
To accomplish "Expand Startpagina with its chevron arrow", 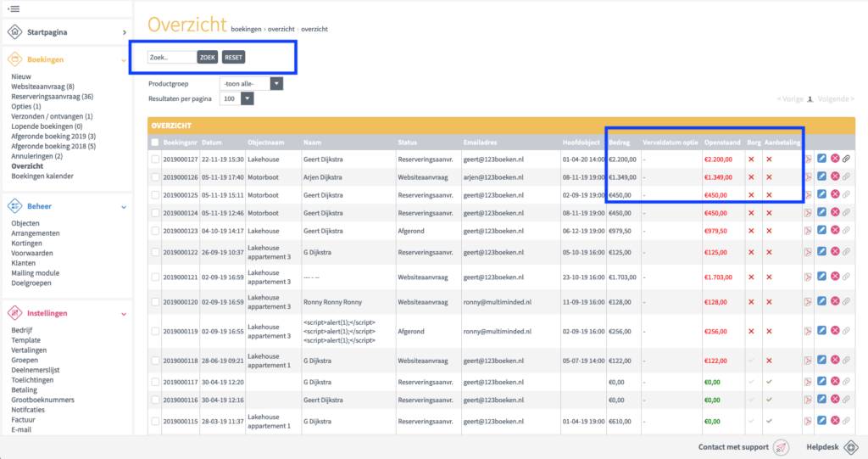I will tap(125, 33).
